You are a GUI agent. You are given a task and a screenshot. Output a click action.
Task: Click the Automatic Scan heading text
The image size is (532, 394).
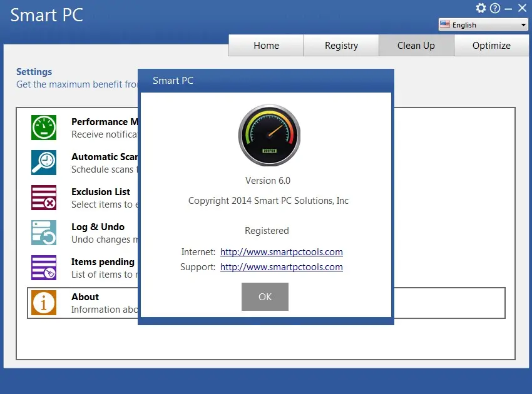(x=105, y=157)
